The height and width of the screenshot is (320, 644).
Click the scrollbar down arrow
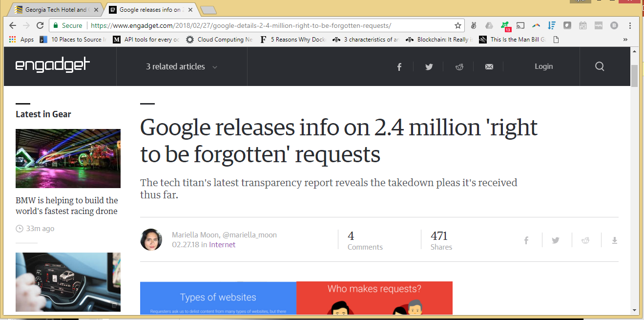634,310
